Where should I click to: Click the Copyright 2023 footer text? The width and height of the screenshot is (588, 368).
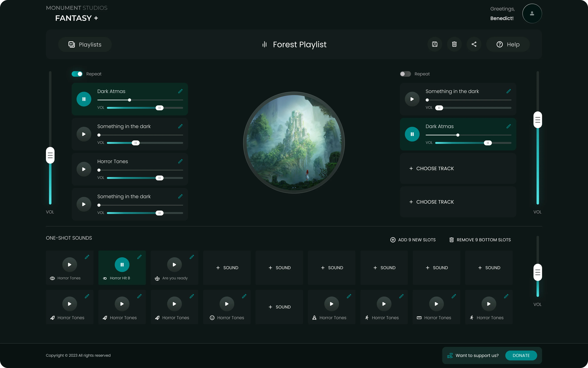(78, 355)
